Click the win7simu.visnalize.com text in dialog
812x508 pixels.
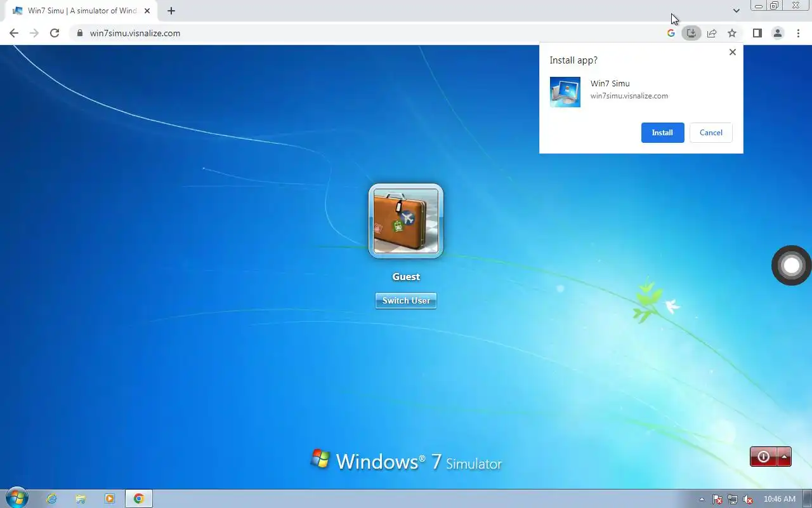[629, 96]
